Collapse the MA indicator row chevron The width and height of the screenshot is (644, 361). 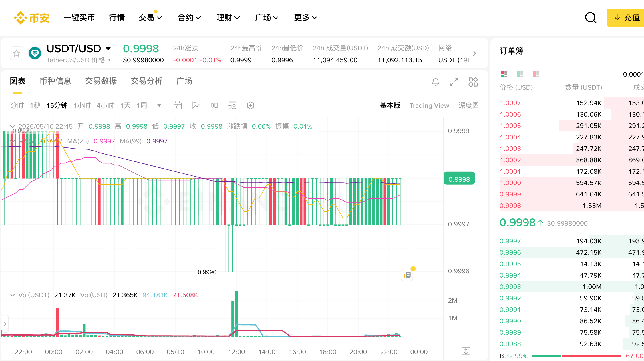pyautogui.click(x=12, y=141)
